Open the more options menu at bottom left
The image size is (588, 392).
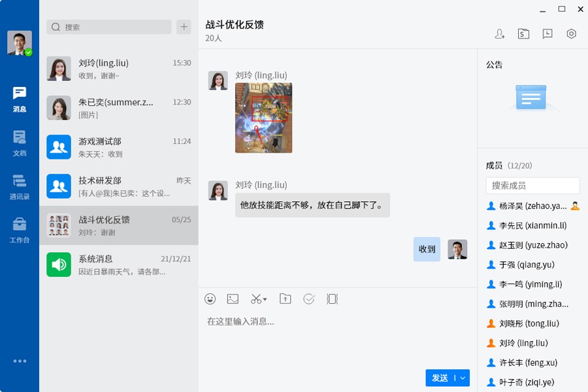(x=19, y=361)
